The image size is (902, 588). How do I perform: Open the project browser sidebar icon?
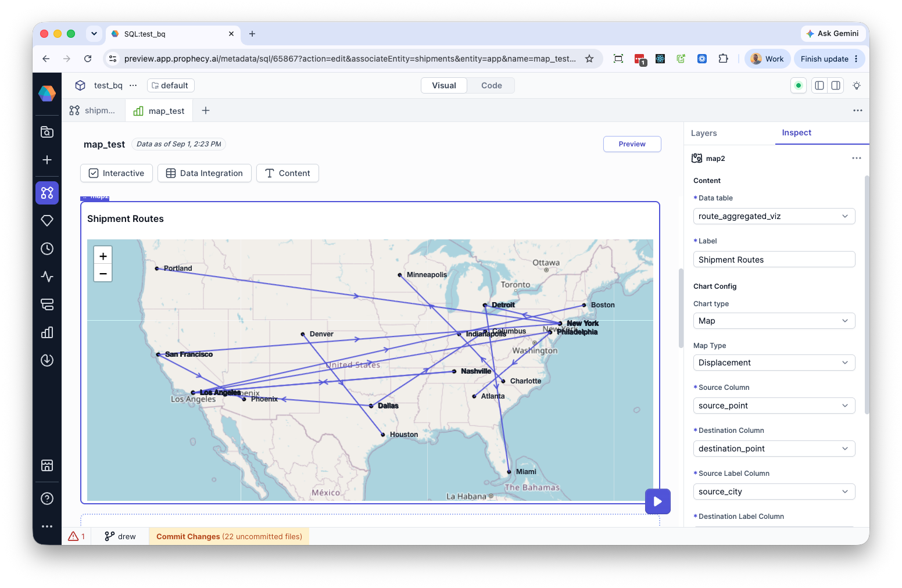(47, 132)
